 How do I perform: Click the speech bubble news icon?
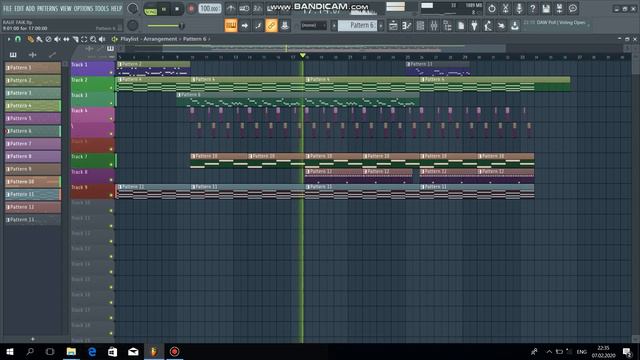pyautogui.click(x=573, y=9)
